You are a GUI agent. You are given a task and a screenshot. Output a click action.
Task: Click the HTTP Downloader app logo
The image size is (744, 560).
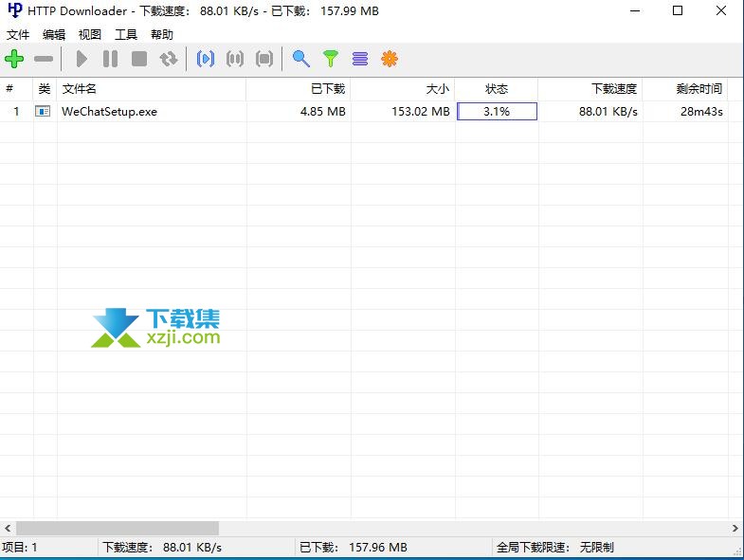pos(15,10)
